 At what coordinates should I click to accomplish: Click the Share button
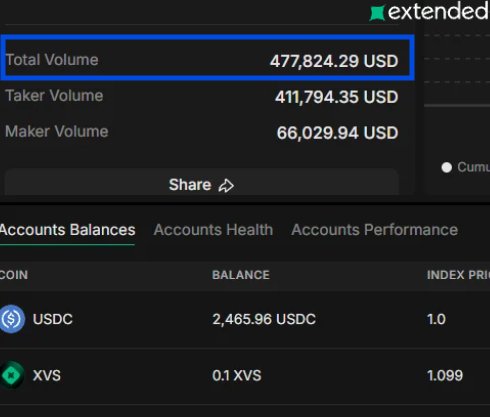[x=201, y=182]
